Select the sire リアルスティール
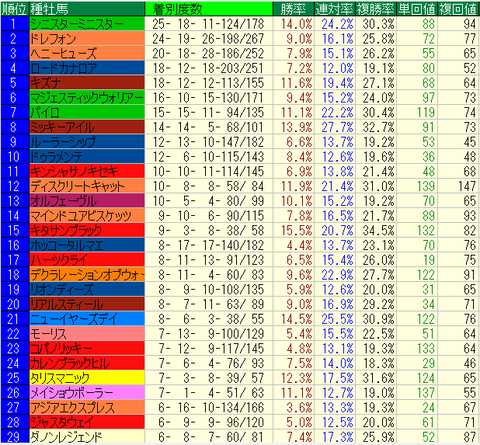The width and height of the screenshot is (480, 445). click(87, 304)
